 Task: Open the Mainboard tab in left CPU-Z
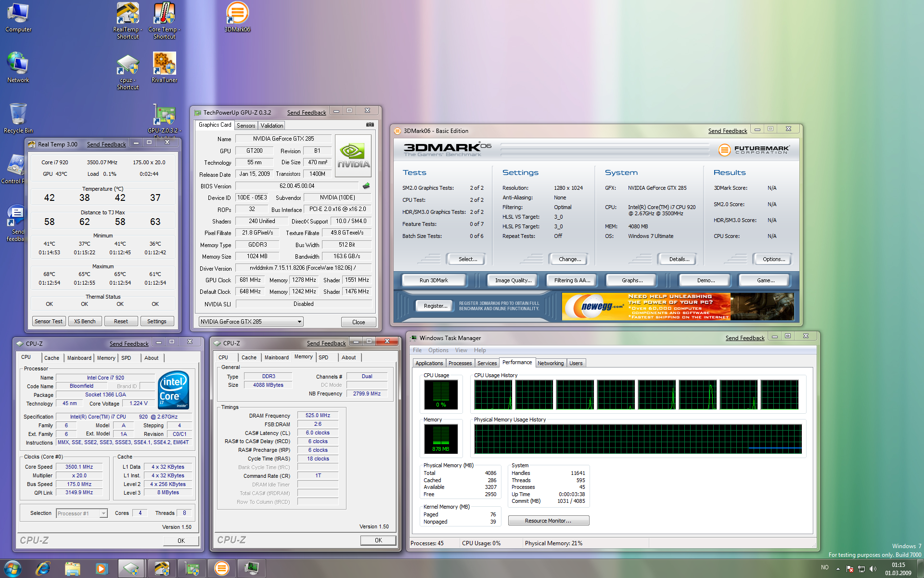pyautogui.click(x=79, y=358)
